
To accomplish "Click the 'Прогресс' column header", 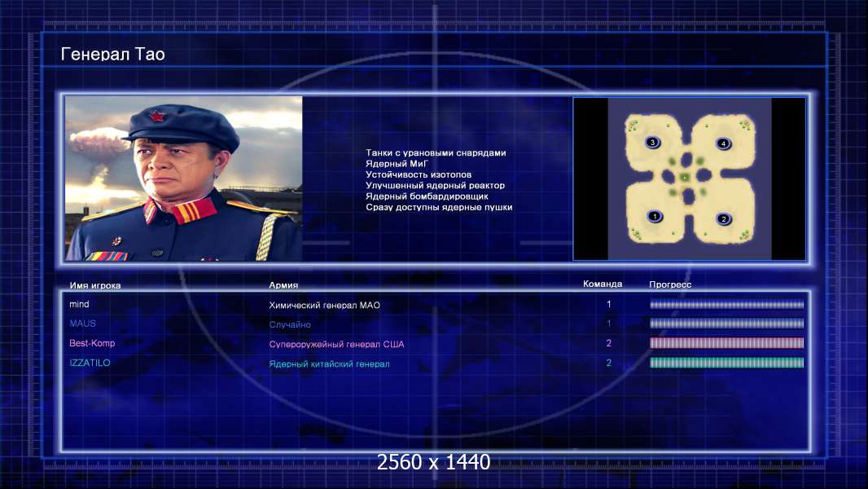I will 670,284.
